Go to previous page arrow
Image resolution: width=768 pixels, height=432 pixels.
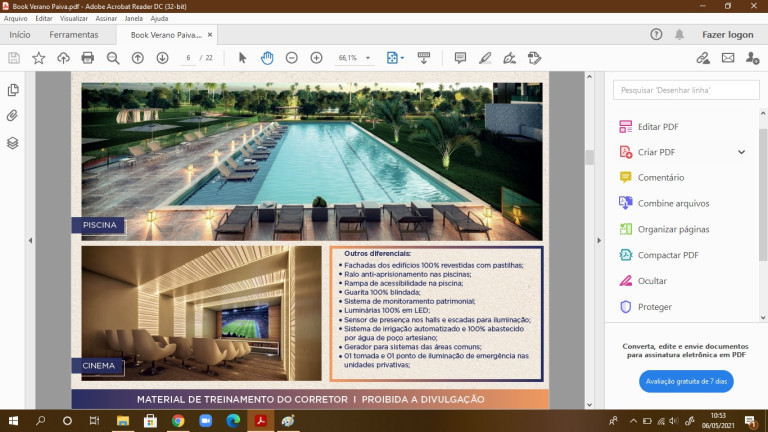coord(138,58)
